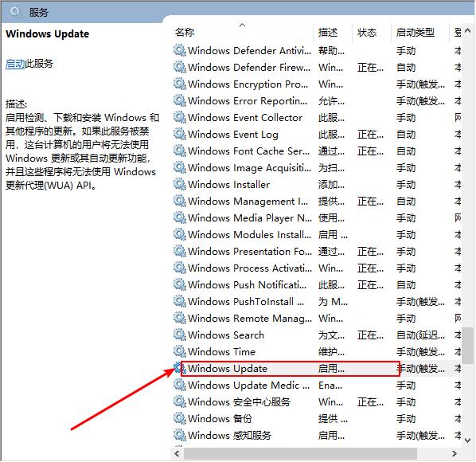Click 自动(延迟... startup type of Windows Search
476x462 pixels.
coord(420,335)
